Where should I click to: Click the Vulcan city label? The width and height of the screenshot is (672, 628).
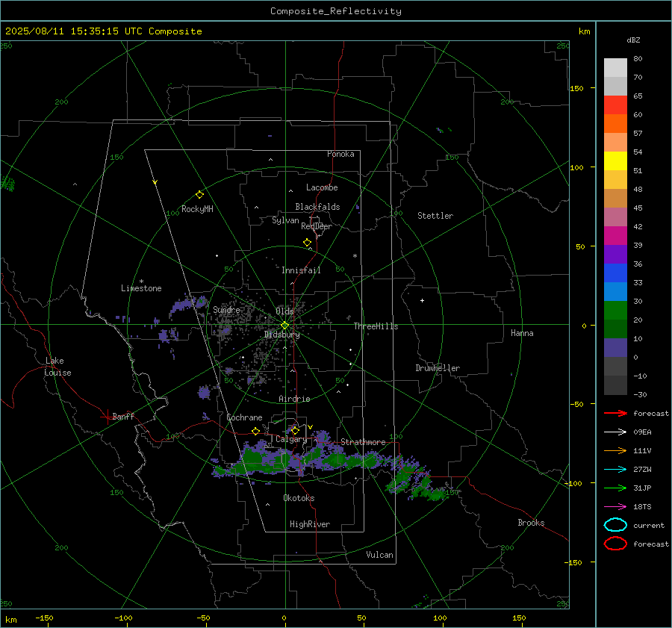379,555
